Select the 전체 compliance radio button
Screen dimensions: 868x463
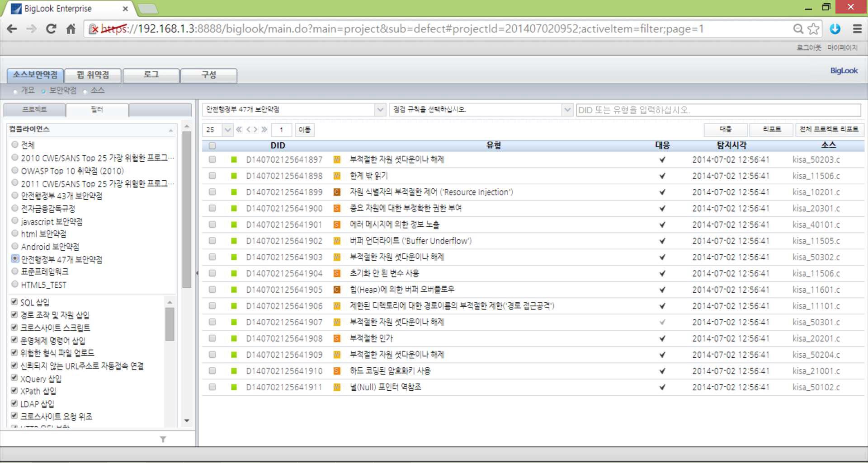tap(15, 145)
